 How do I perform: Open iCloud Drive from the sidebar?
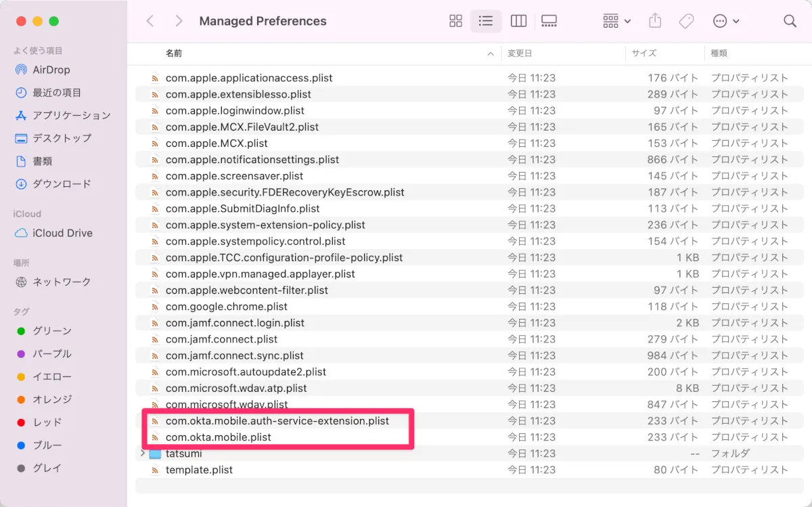point(62,233)
